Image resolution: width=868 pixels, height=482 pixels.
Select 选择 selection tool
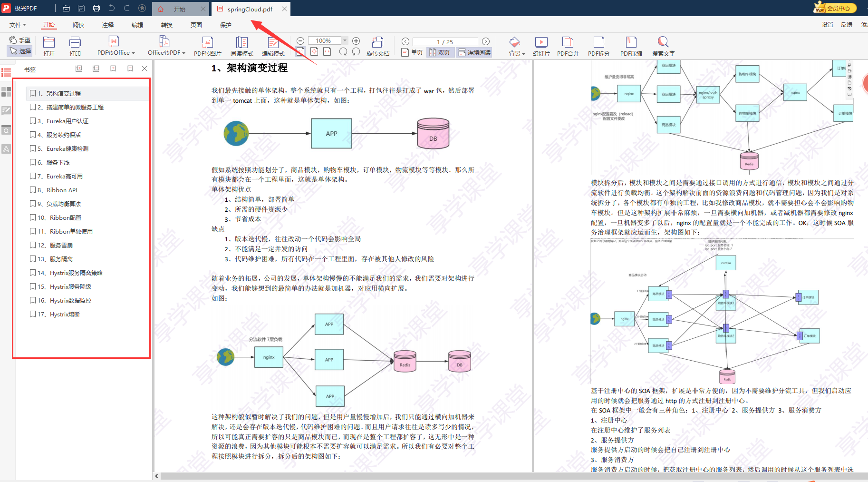(20, 51)
